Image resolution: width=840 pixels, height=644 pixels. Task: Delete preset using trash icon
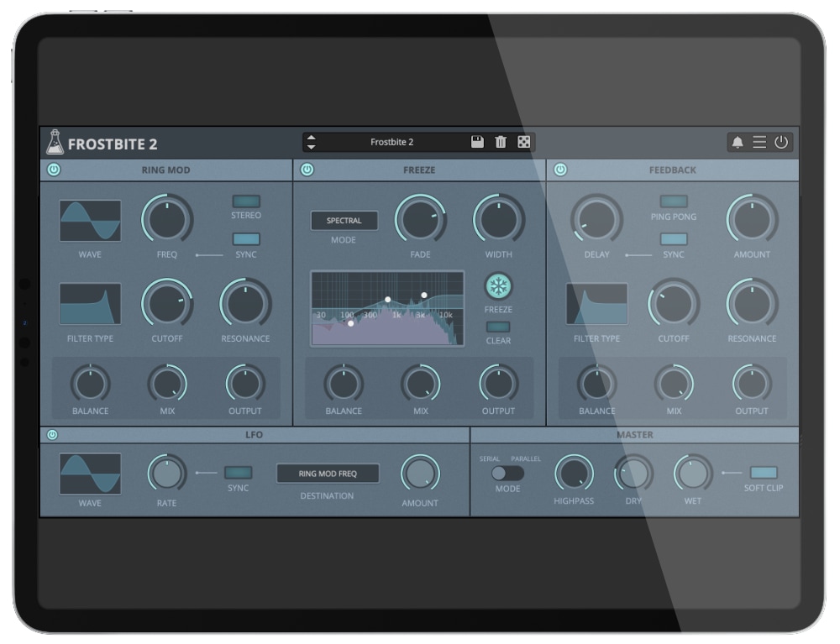501,142
